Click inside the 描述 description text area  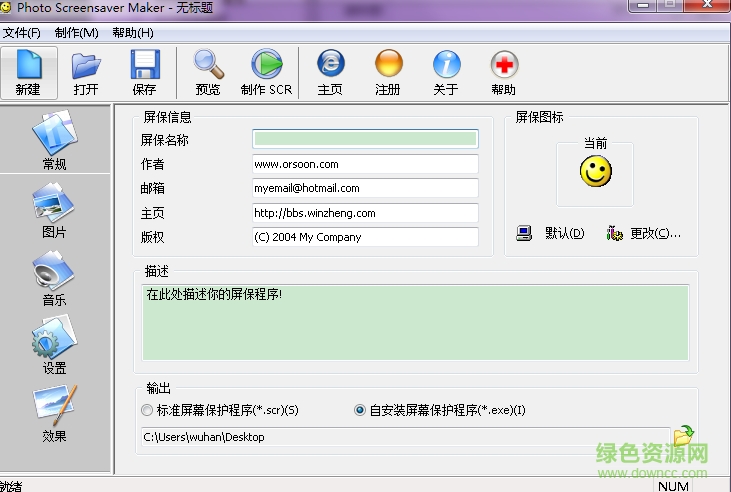(415, 323)
